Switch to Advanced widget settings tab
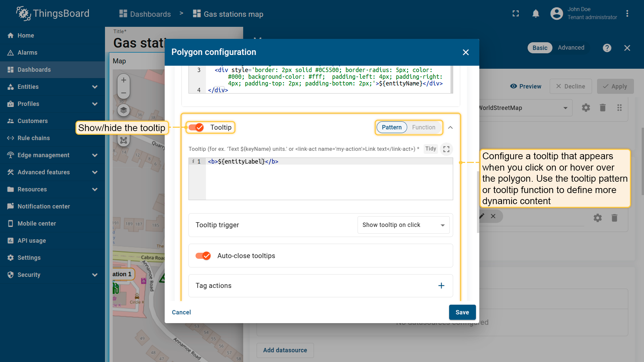 click(571, 48)
